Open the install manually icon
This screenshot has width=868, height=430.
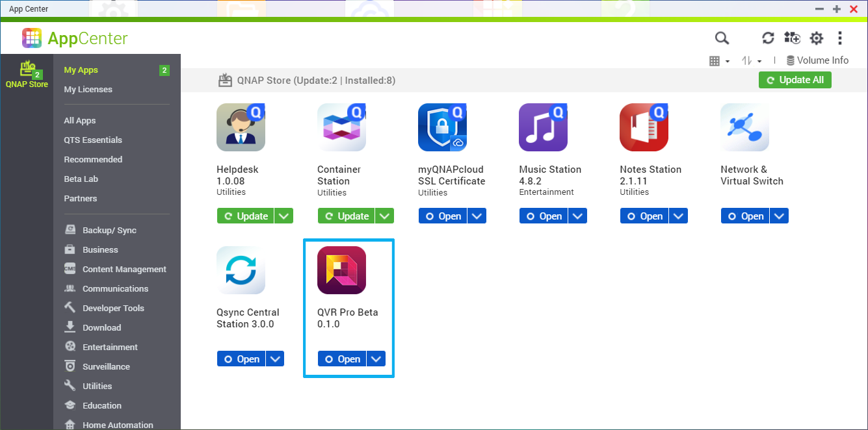pos(792,38)
